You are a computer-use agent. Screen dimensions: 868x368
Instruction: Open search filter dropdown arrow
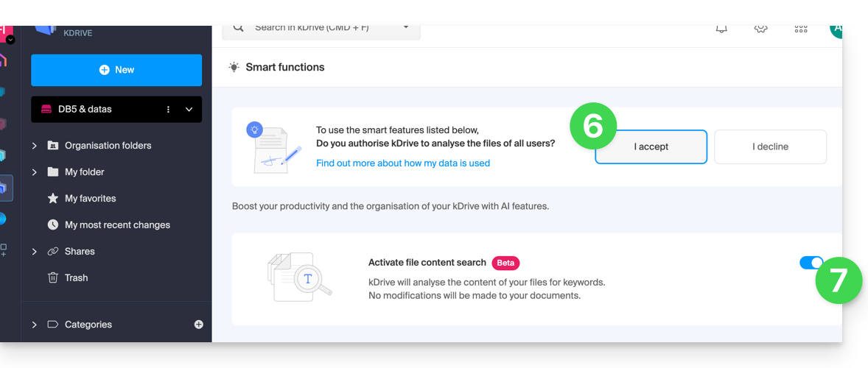[406, 28]
